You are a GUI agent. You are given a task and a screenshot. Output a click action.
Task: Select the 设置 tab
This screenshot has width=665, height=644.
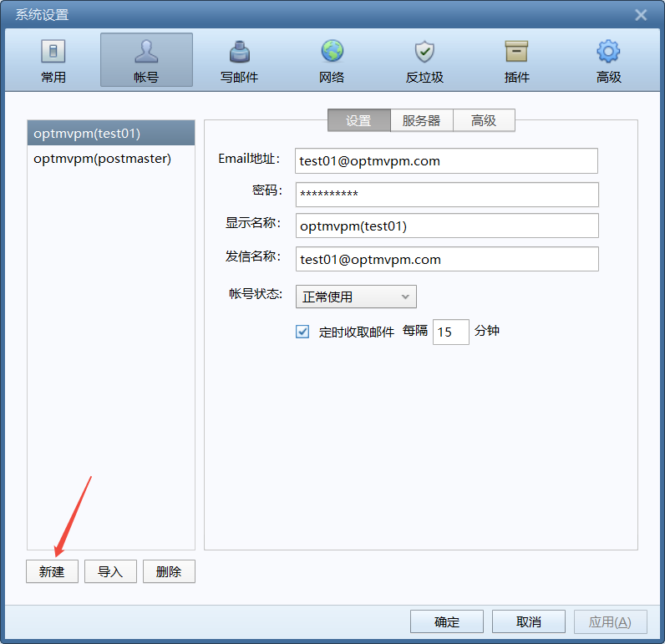tap(358, 120)
